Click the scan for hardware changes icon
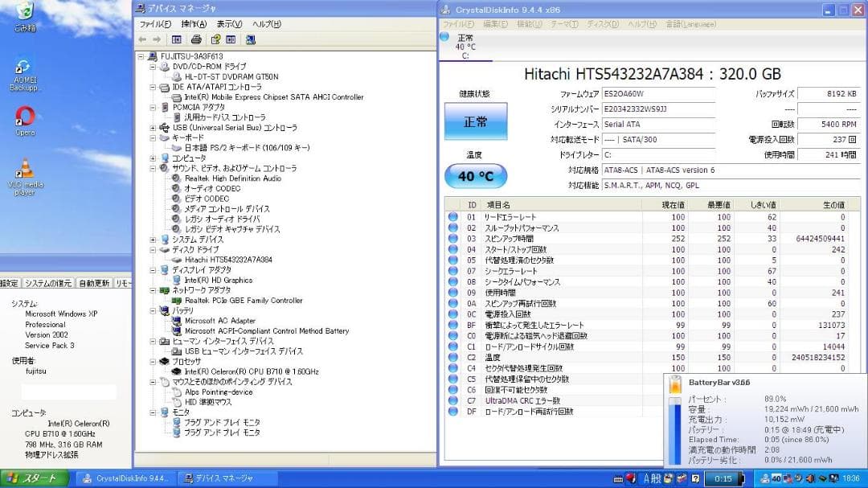The height and width of the screenshot is (488, 868). (x=250, y=40)
